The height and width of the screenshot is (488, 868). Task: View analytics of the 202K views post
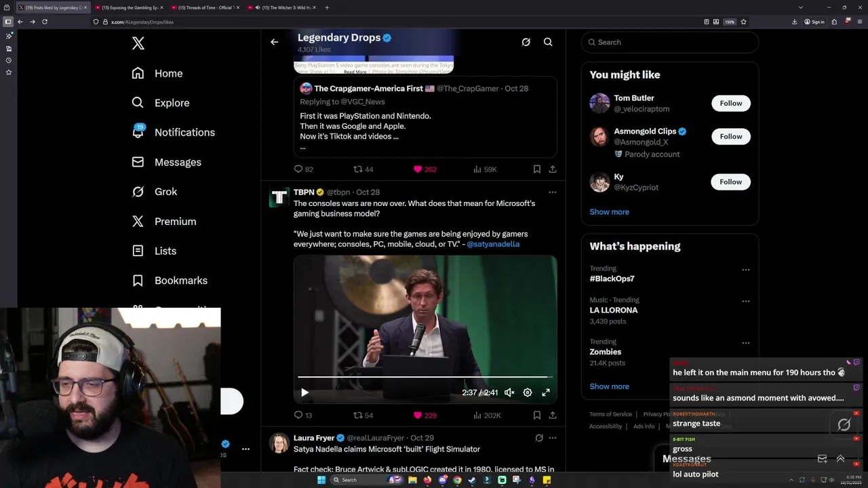click(486, 415)
